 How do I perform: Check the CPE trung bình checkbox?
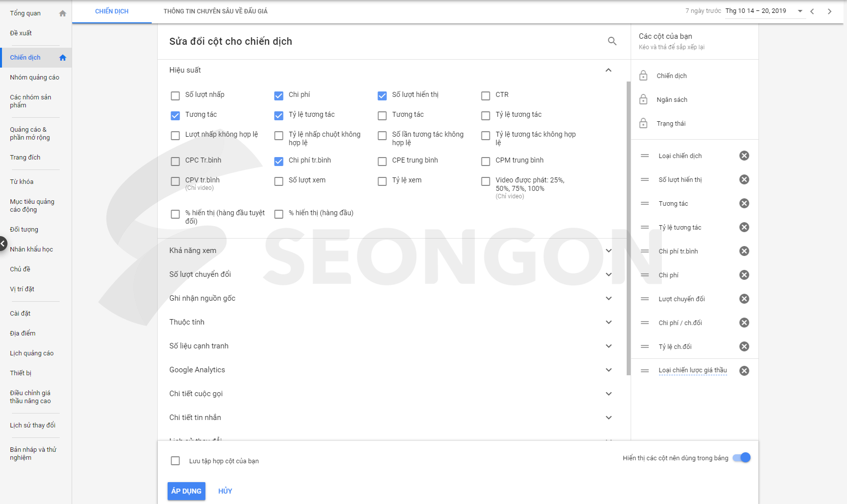click(x=382, y=162)
